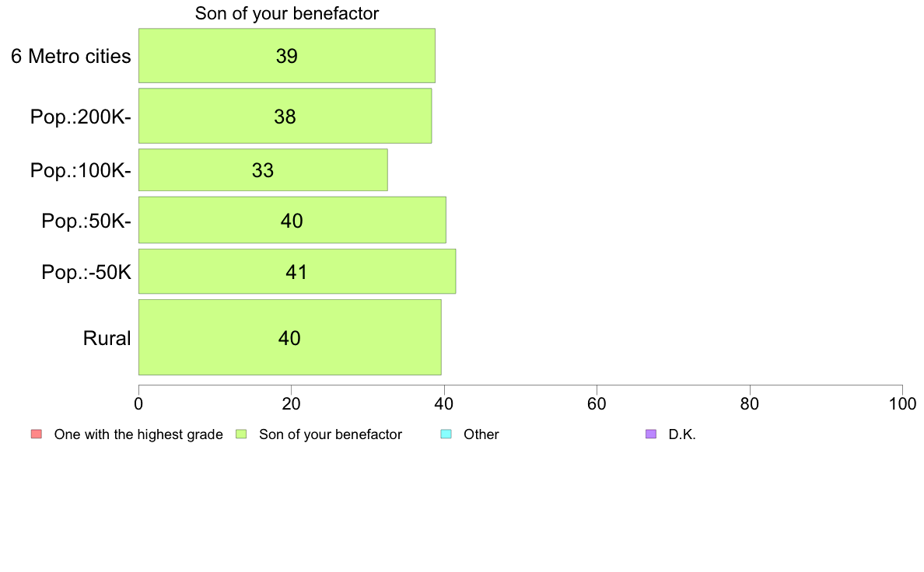Click the red 'One with the highest grade' swatch
924x572 pixels.
[37, 434]
